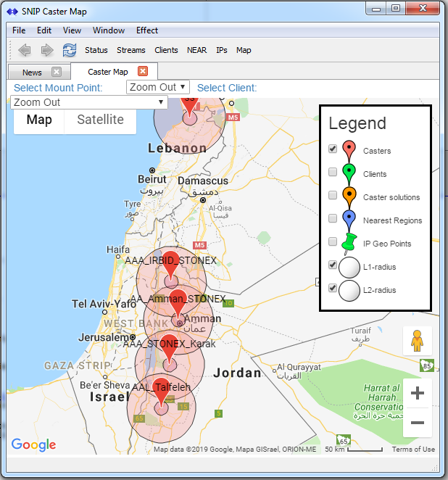448x480 pixels.
Task: Open the Effect menu
Action: coord(147,30)
